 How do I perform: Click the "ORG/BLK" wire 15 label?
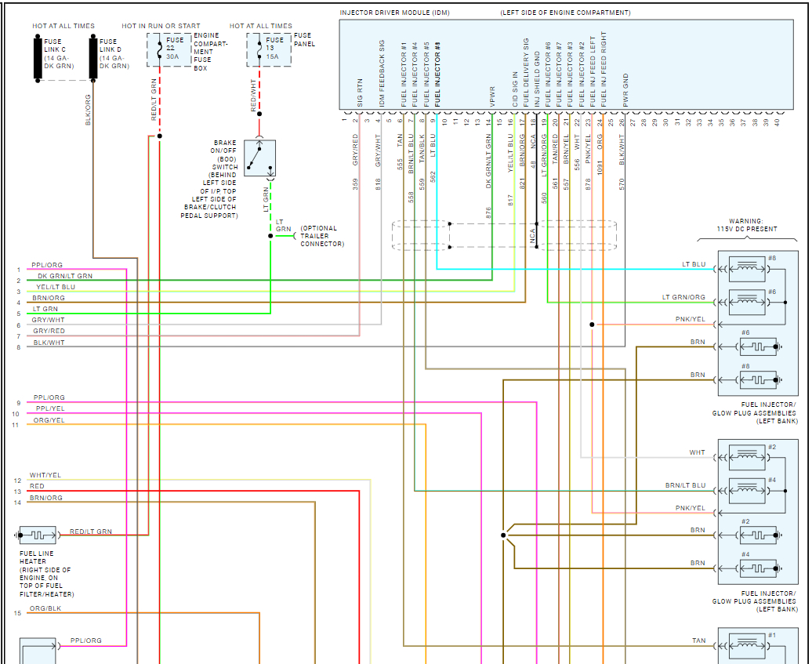[x=45, y=608]
